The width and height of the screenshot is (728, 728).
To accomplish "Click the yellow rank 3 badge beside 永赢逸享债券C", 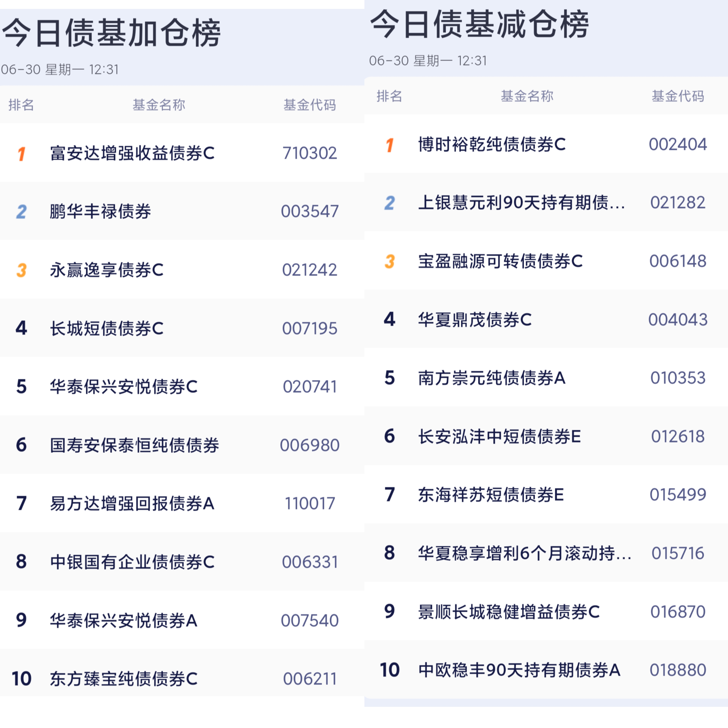I will tap(22, 270).
